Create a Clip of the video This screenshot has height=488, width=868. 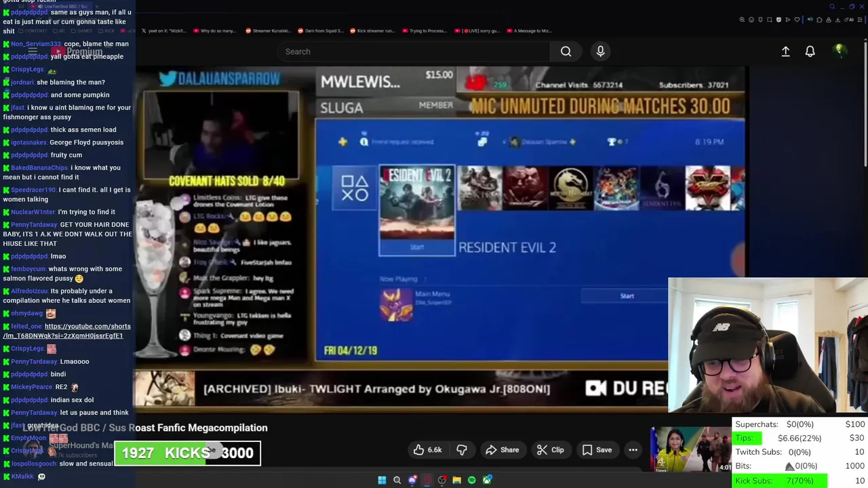[550, 450]
